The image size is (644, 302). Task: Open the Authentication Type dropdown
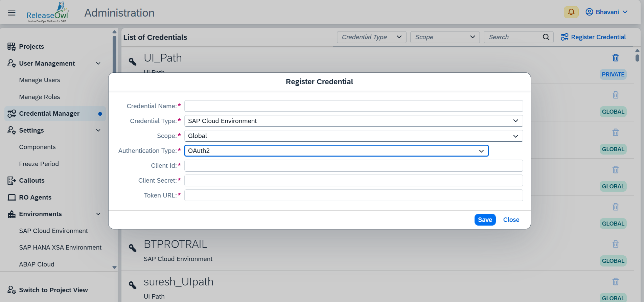(336, 151)
